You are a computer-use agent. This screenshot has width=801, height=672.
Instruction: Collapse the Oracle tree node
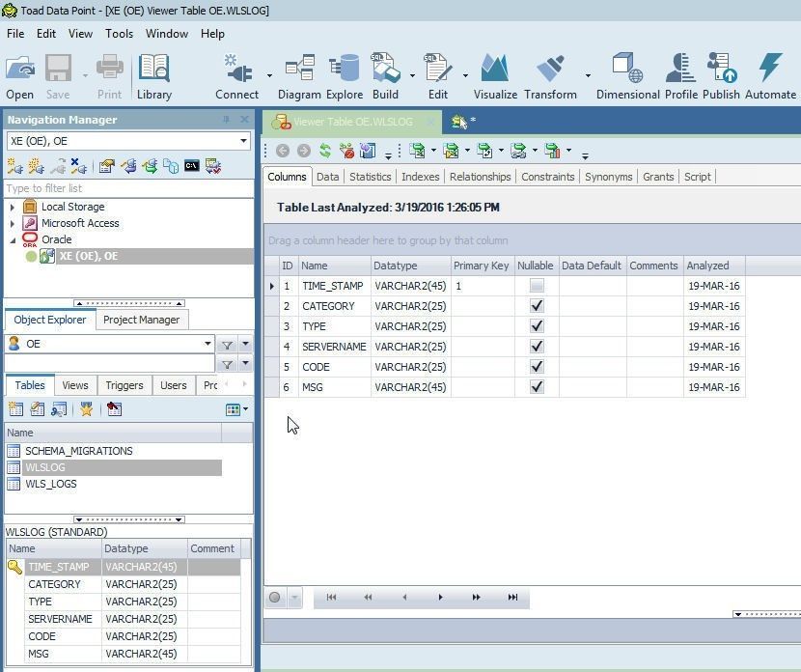[13, 239]
